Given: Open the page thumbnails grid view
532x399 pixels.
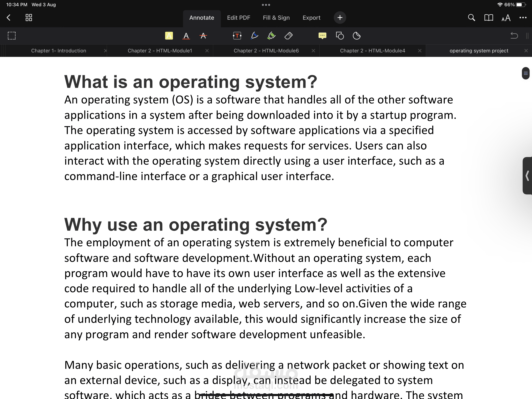Looking at the screenshot, I should (x=29, y=18).
